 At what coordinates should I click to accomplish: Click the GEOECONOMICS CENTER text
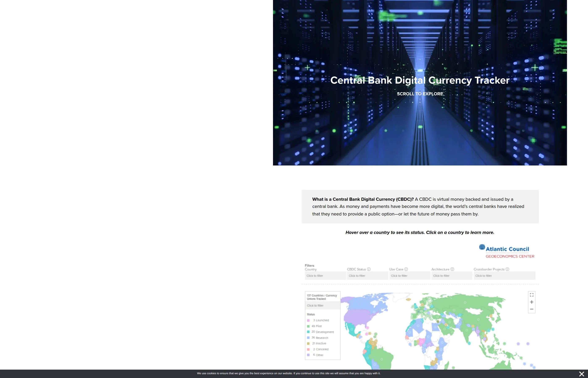pyautogui.click(x=510, y=256)
